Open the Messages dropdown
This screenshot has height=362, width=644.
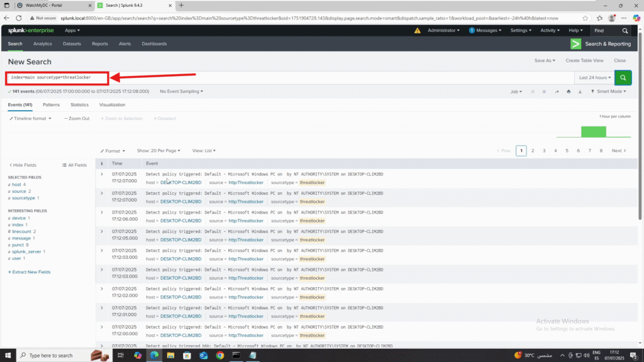click(x=485, y=30)
